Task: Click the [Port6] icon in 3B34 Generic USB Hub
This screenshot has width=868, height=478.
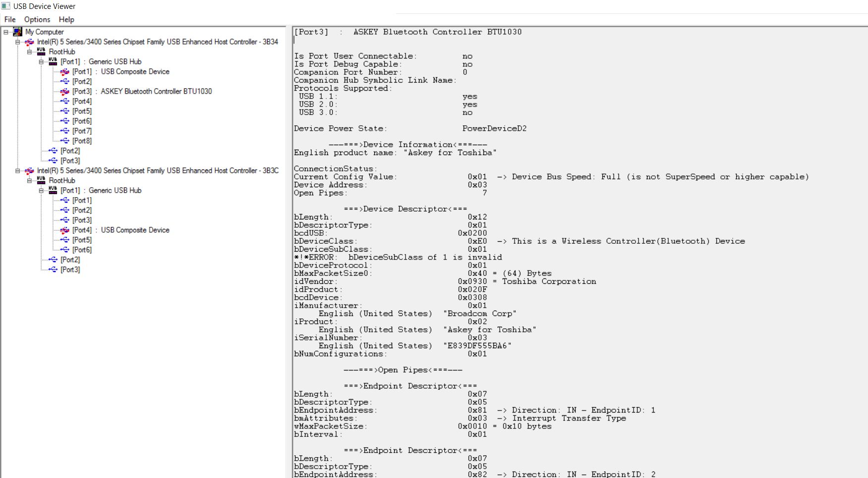Action: tap(65, 121)
